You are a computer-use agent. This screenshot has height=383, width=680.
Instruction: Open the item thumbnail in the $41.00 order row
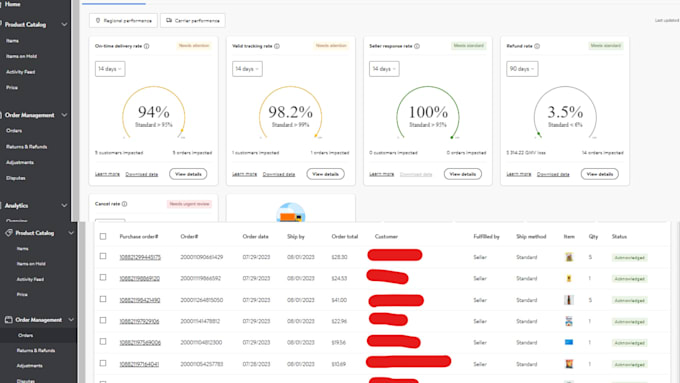click(569, 300)
